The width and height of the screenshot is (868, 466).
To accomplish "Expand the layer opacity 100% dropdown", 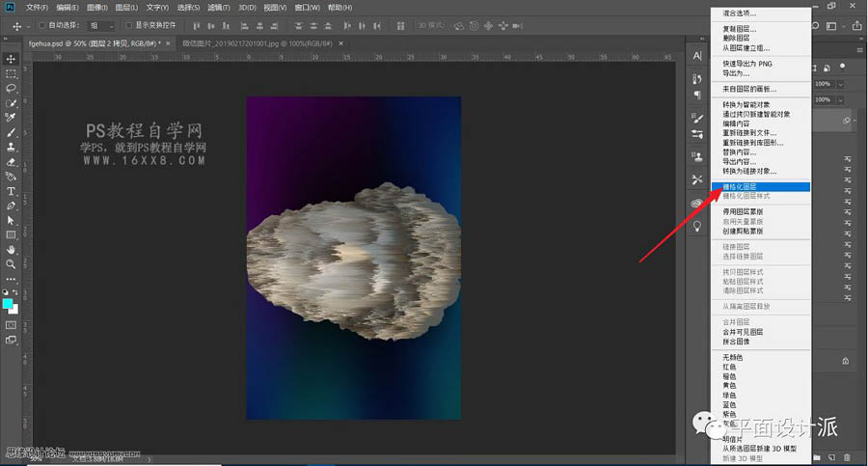I will click(x=840, y=84).
